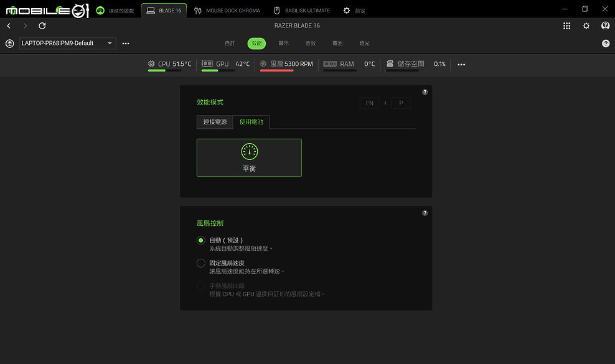Switch to 使用電池 on-battery tab
The width and height of the screenshot is (615, 364).
click(251, 122)
